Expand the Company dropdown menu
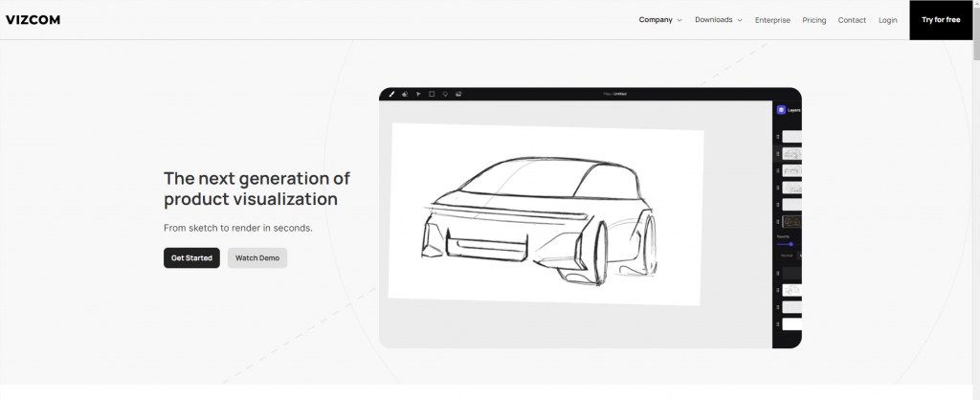 pyautogui.click(x=660, y=20)
